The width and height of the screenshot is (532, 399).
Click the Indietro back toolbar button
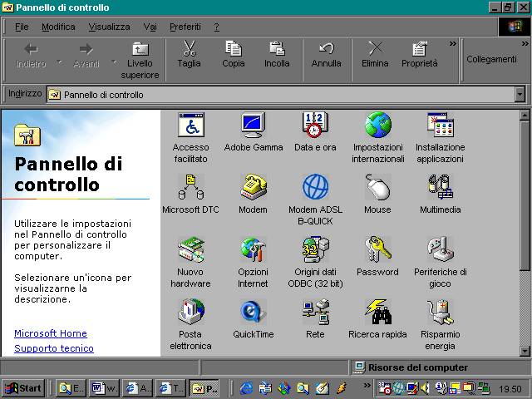pos(32,56)
